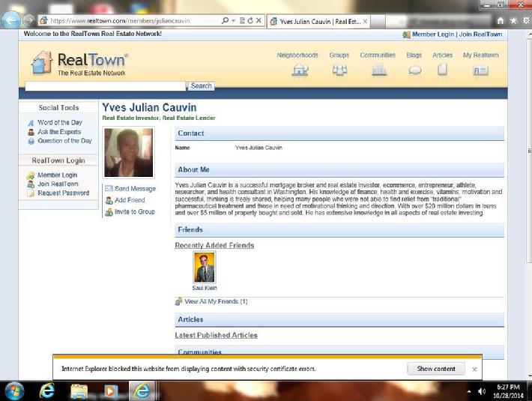Click the Blogs menu label
This screenshot has height=401, width=532.
click(x=414, y=55)
